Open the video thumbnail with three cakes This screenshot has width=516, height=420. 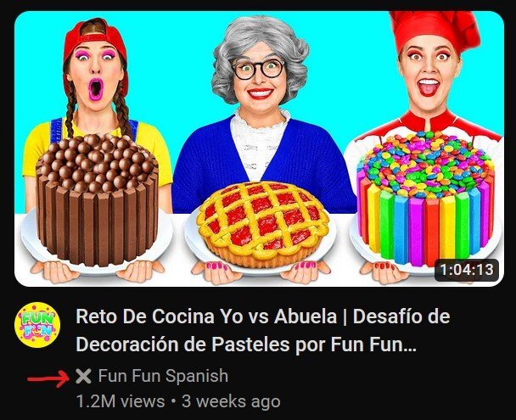[x=259, y=148]
